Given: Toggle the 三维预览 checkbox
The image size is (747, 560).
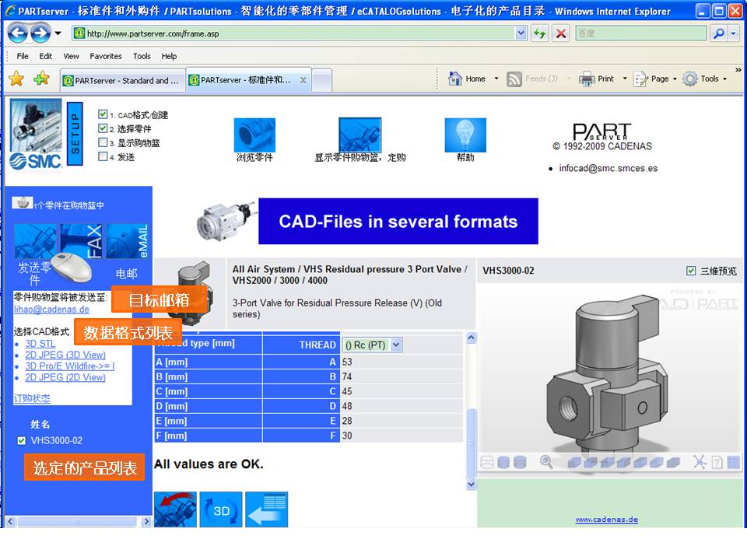Looking at the screenshot, I should [x=691, y=271].
